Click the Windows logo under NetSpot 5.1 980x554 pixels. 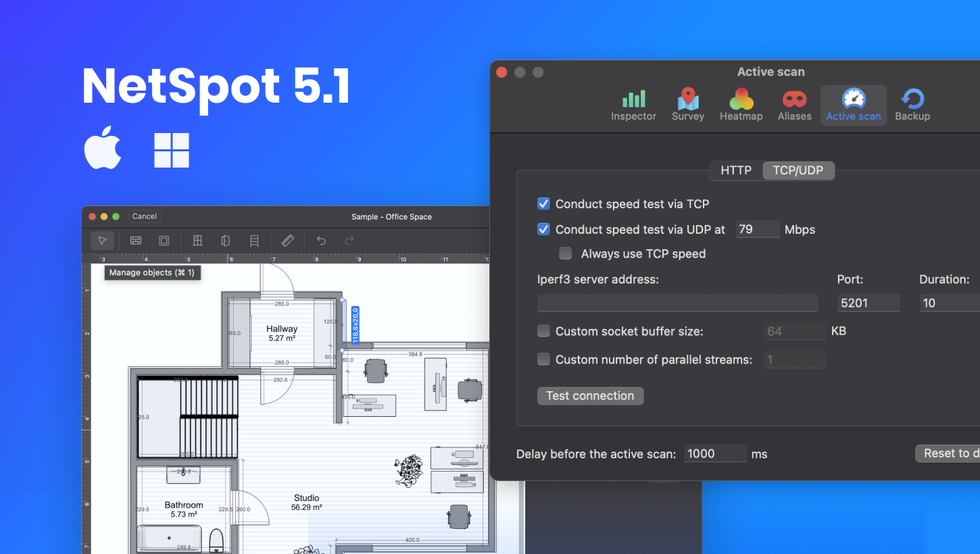coord(172,150)
